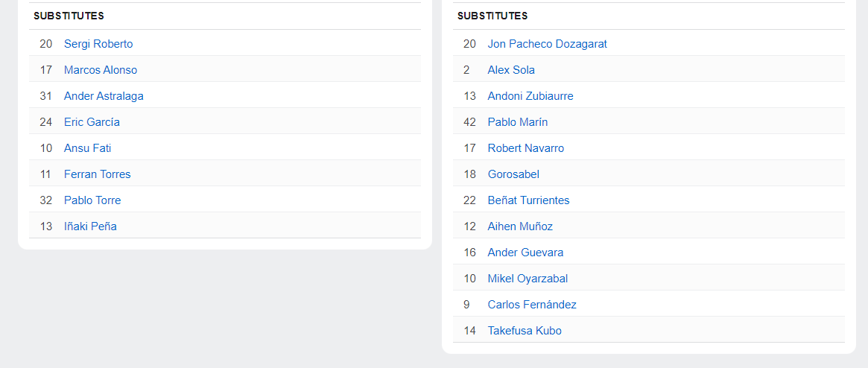Image resolution: width=868 pixels, height=368 pixels.
Task: Open Andoni Zubiaurre player page
Action: pyautogui.click(x=530, y=96)
